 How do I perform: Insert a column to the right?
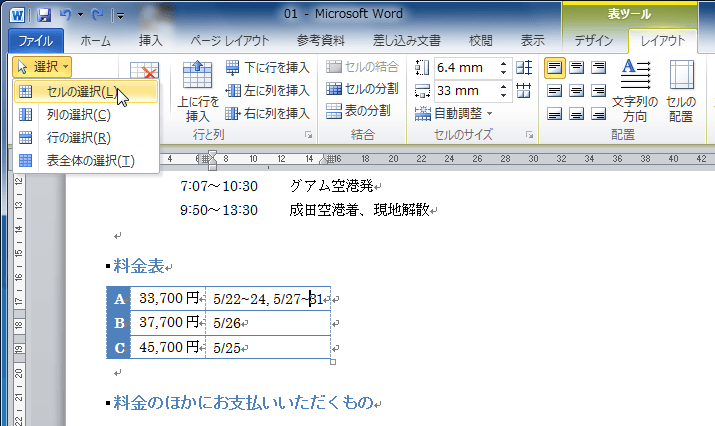[x=268, y=113]
